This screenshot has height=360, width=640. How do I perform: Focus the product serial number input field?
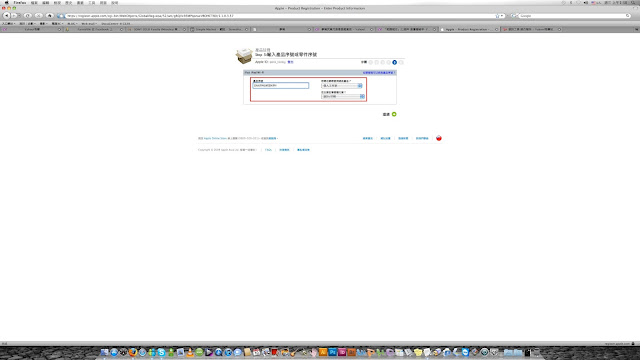point(281,85)
